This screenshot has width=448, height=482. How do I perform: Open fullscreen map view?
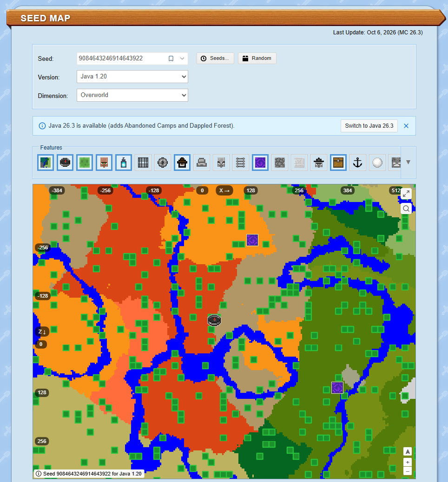[x=406, y=194]
